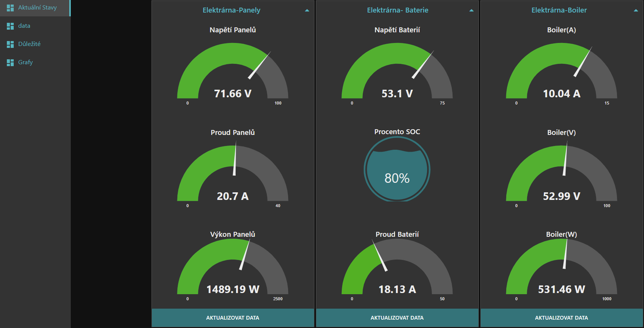644x328 pixels.
Task: Click the 52.99 V reading
Action: coord(561,196)
